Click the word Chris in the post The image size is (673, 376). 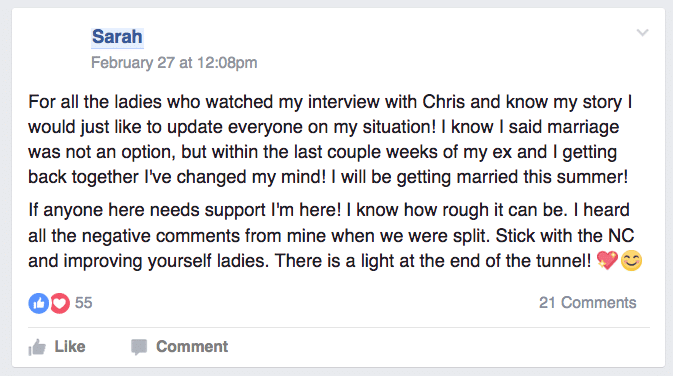[x=443, y=102]
